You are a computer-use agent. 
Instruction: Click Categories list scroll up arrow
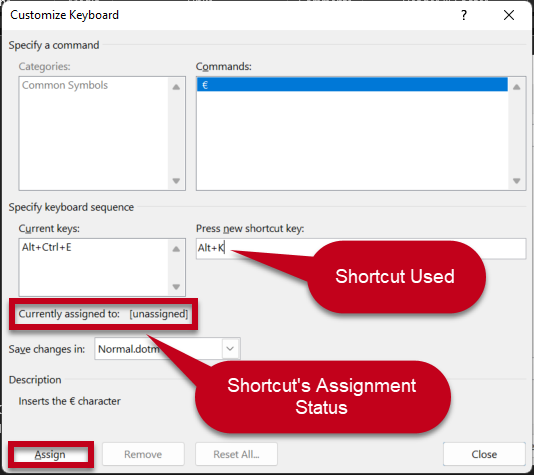pyautogui.click(x=176, y=87)
